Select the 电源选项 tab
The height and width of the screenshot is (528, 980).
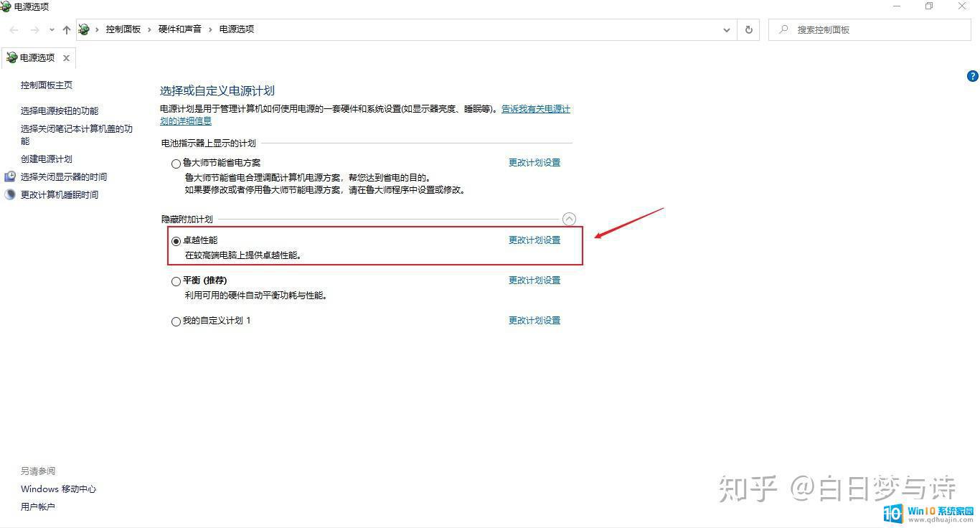coord(37,58)
